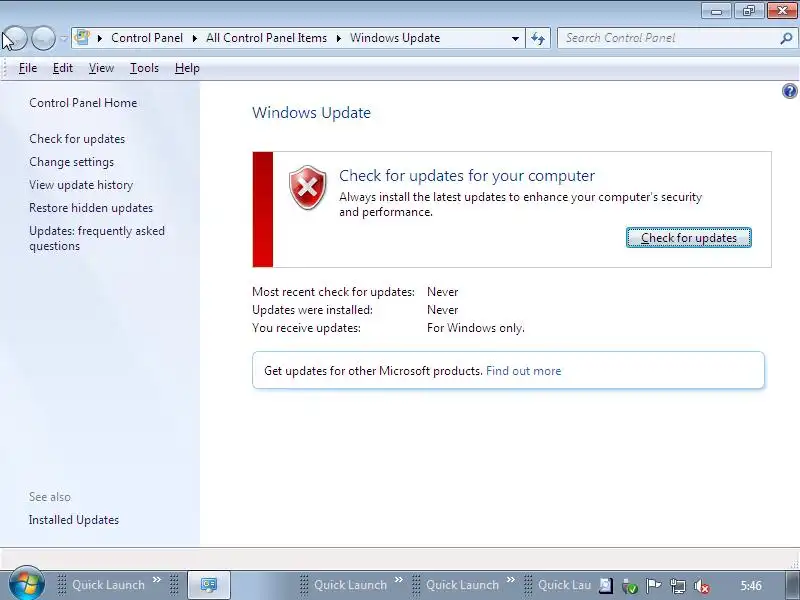Image resolution: width=800 pixels, height=600 pixels.
Task: Open Installed Updates link
Action: pyautogui.click(x=74, y=520)
